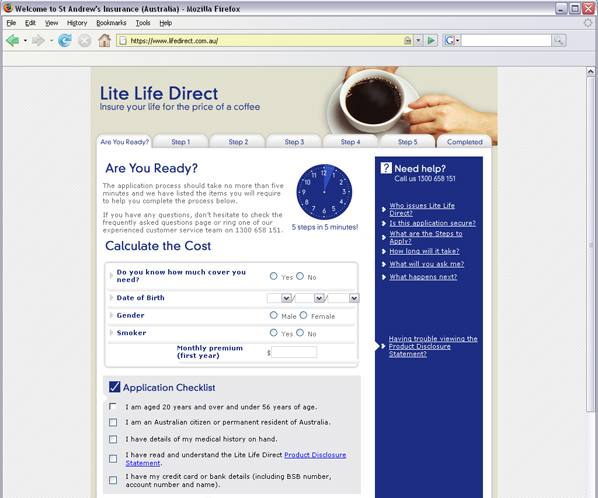The width and height of the screenshot is (598, 498).
Task: Click the green Go arrow beside address bar
Action: pos(431,40)
